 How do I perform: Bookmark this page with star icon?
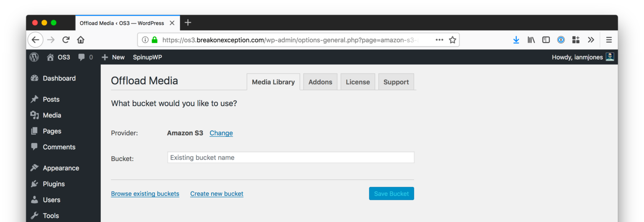[452, 40]
